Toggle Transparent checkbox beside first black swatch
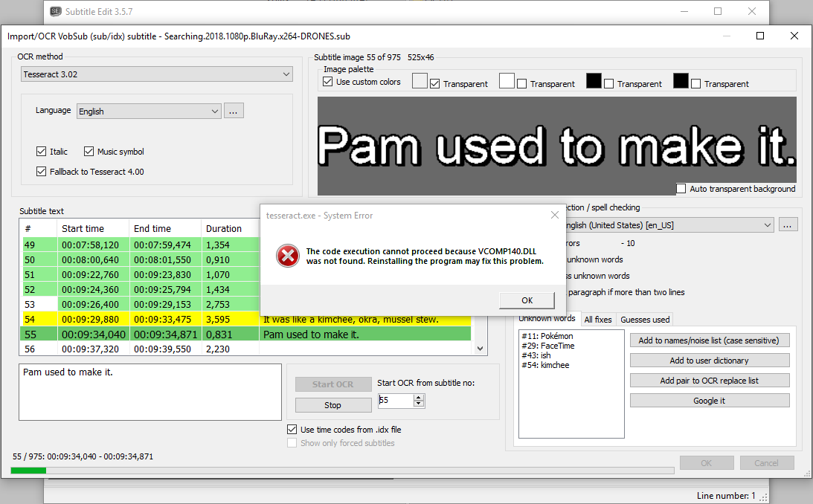Screen dimensions: 813x504 [x=609, y=83]
